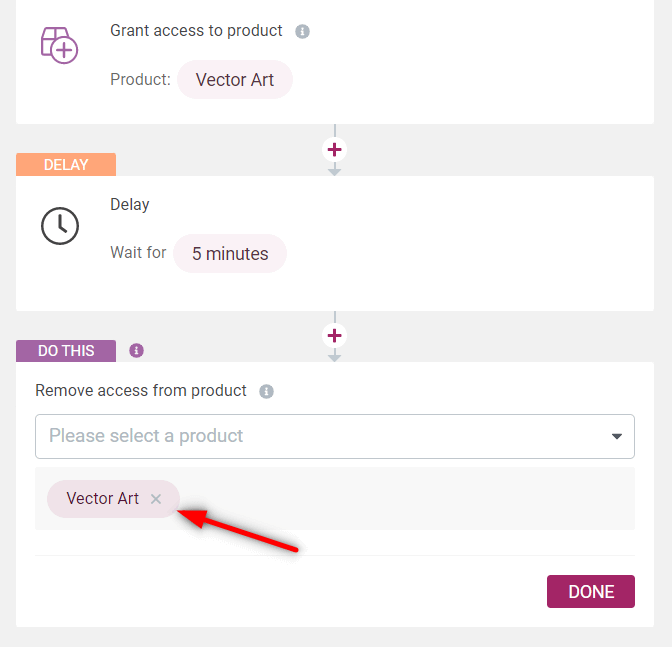Remove Vector Art tag with the x
The width and height of the screenshot is (672, 647).
(x=156, y=499)
